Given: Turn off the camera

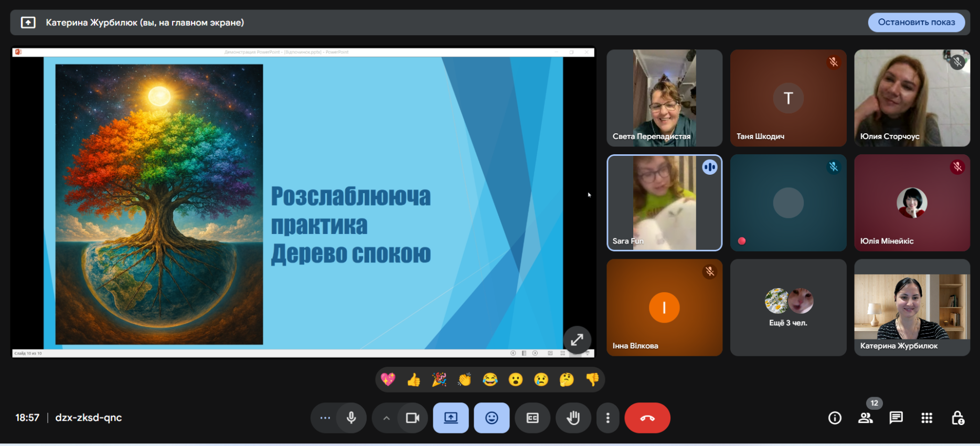Looking at the screenshot, I should coord(412,418).
